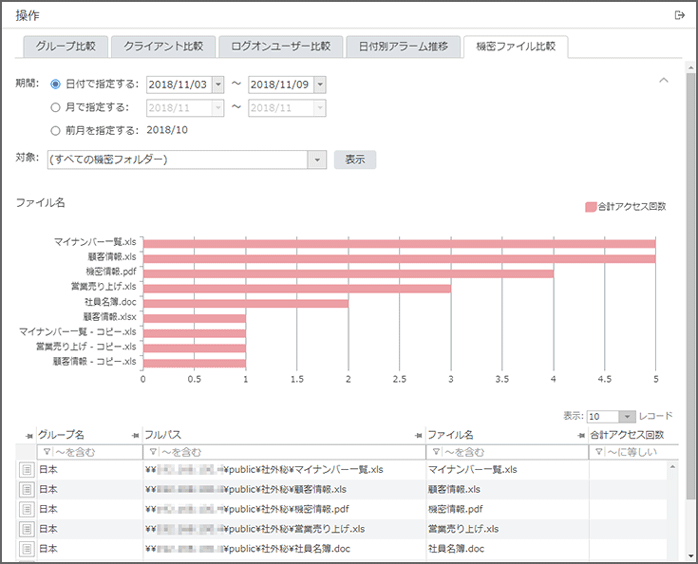Click 合計アクセス回数 filter input field
This screenshot has height=564, width=698.
click(x=634, y=452)
